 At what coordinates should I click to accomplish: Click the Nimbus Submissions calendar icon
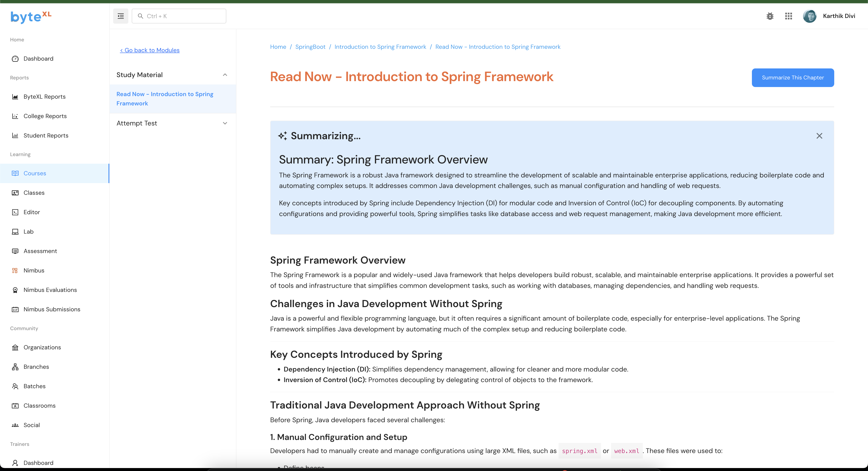pyautogui.click(x=15, y=309)
